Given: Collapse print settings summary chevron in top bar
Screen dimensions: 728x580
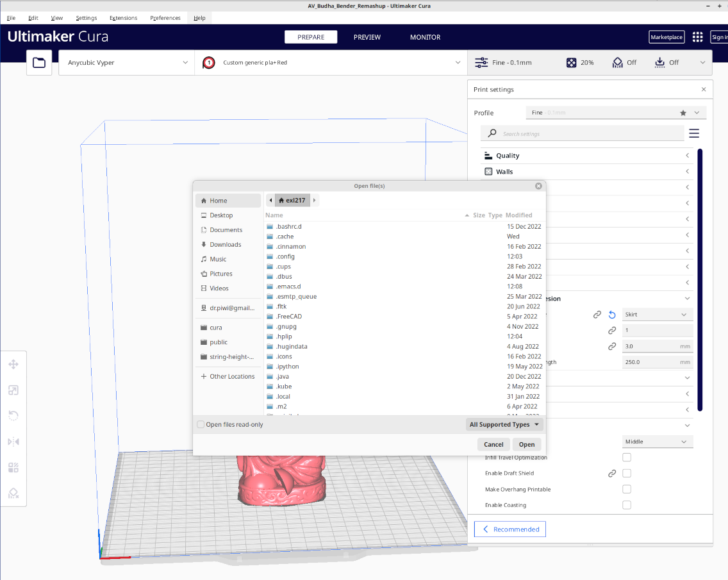Looking at the screenshot, I should (x=702, y=62).
